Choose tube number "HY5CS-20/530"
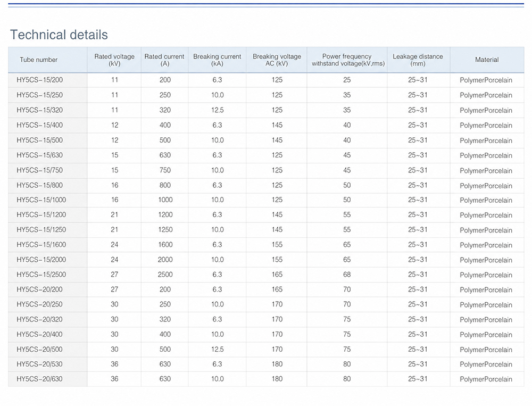The height and width of the screenshot is (406, 532). click(40, 364)
